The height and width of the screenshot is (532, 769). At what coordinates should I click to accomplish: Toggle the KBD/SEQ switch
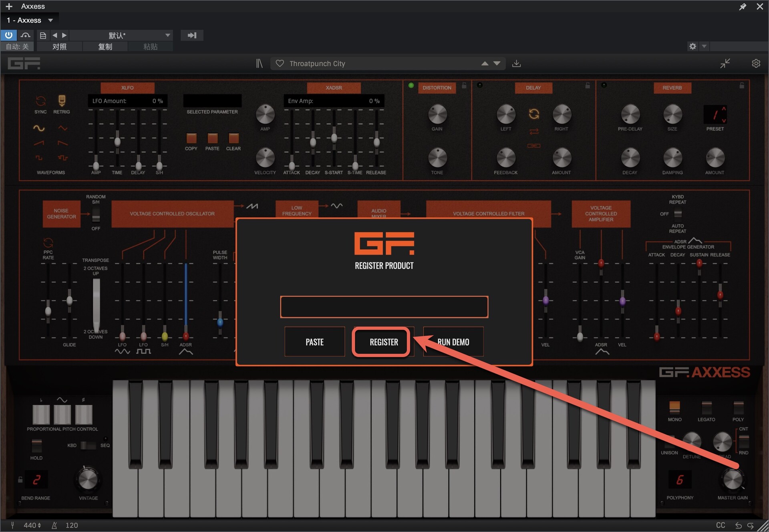tap(88, 445)
